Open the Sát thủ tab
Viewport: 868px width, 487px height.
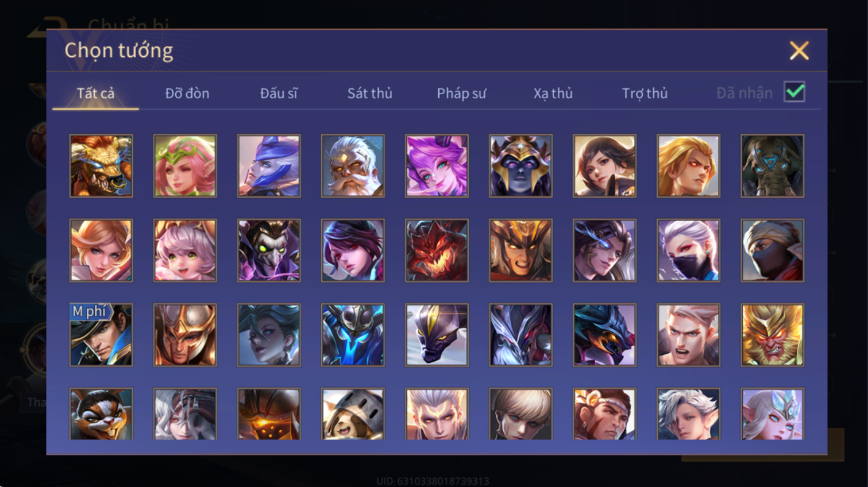[369, 93]
